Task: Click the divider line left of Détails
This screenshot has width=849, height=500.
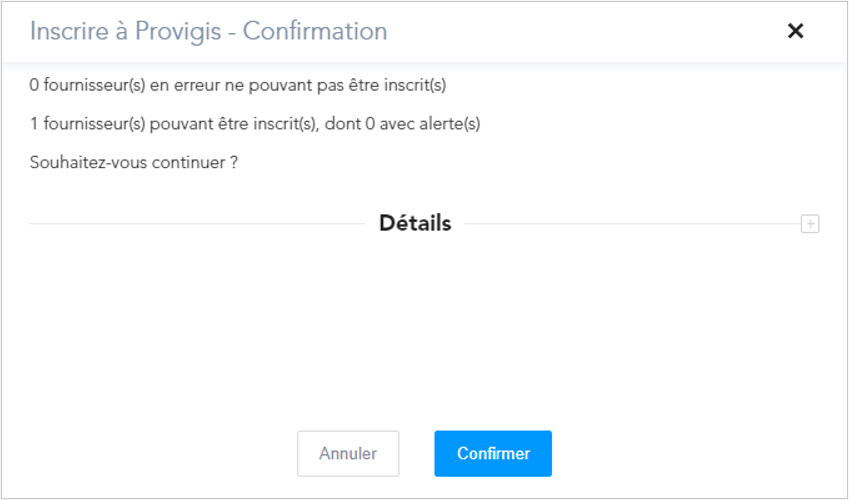Action: 198,224
